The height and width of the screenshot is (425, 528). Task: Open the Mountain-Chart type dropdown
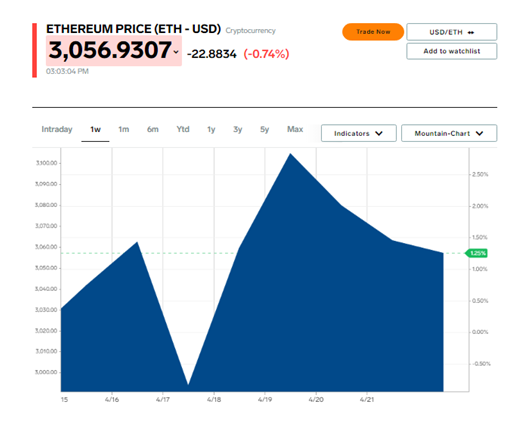449,133
